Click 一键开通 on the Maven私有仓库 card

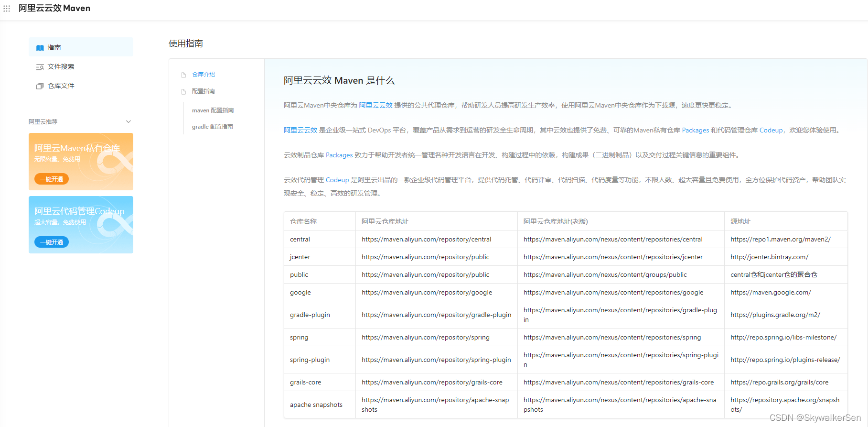coord(52,179)
